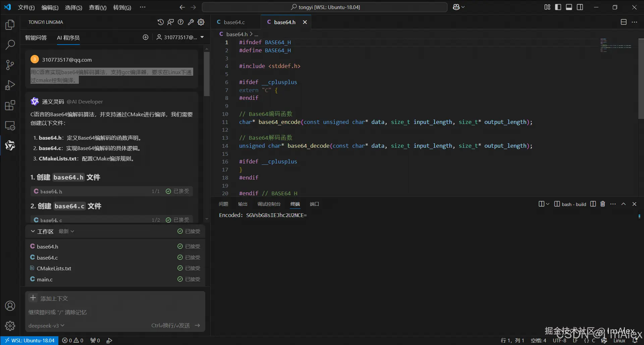Switch to the base64.c editor tab
Screen dimensions: 644x345
click(x=234, y=22)
